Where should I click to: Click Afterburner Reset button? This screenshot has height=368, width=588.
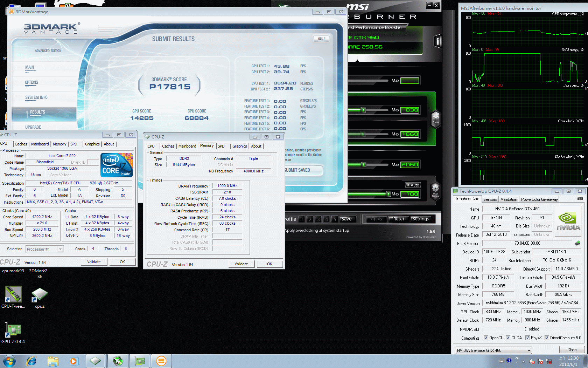point(399,219)
